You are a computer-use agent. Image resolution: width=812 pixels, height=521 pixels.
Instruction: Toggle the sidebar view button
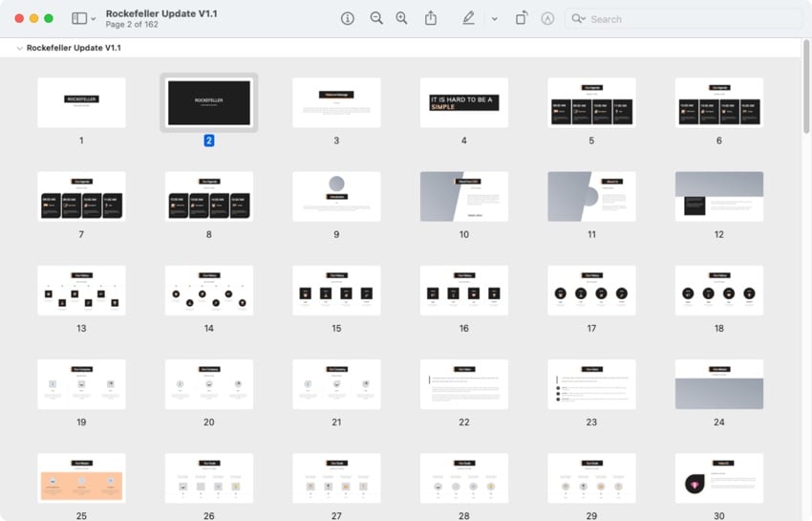pyautogui.click(x=78, y=18)
